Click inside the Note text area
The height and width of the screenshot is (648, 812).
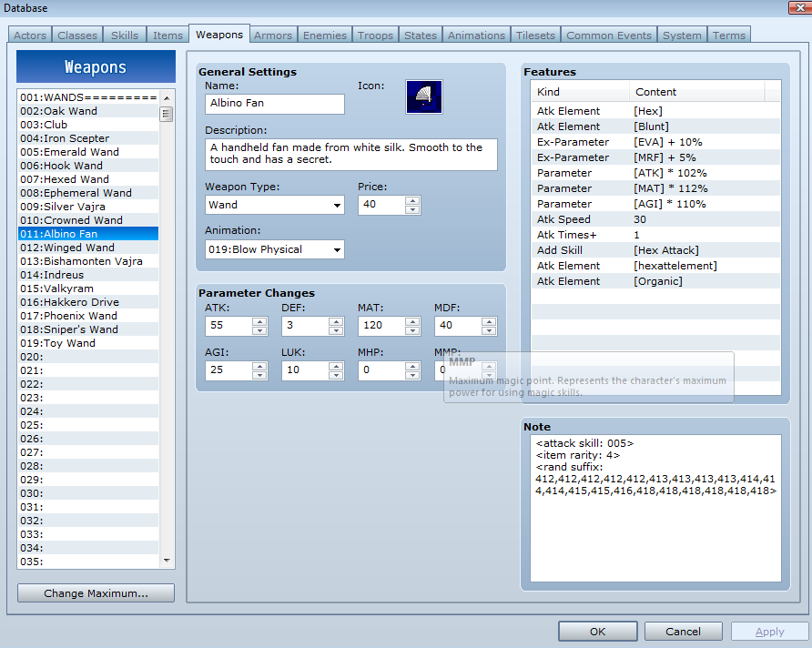pos(655,508)
